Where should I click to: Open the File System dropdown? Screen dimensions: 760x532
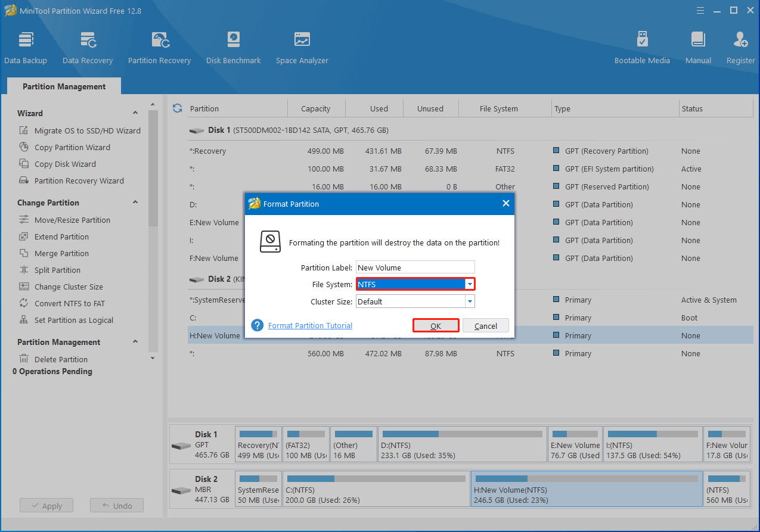470,284
